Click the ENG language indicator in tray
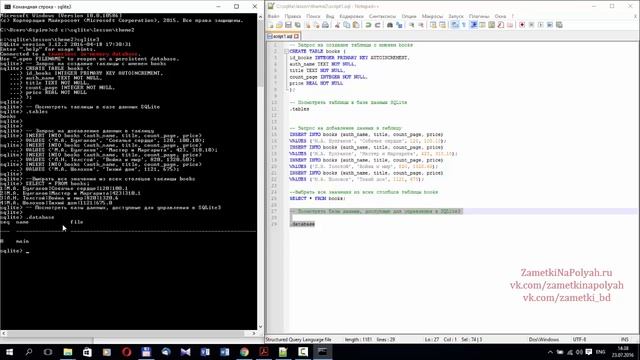 coord(600,352)
